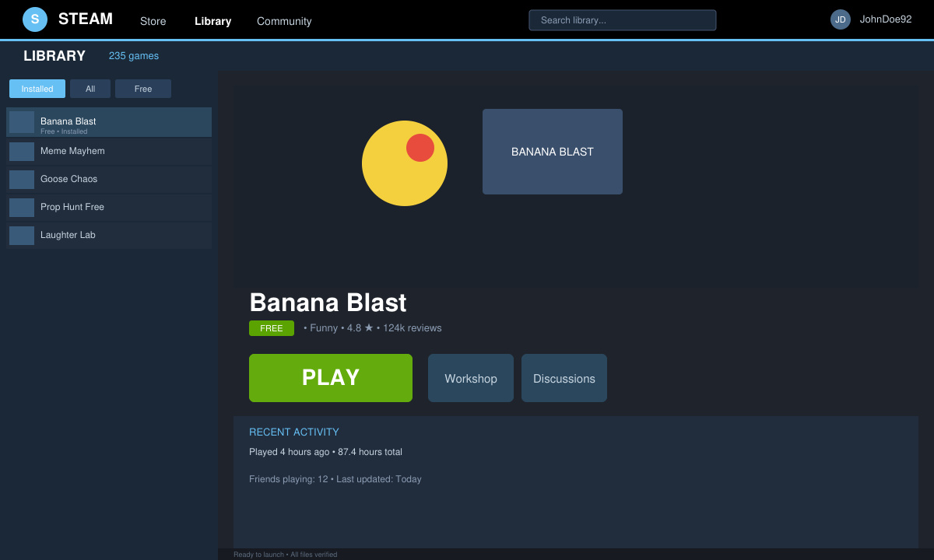Screen dimensions: 934x560
Task: Click the yellow Banana Blast circle artwork
Action: (x=405, y=163)
